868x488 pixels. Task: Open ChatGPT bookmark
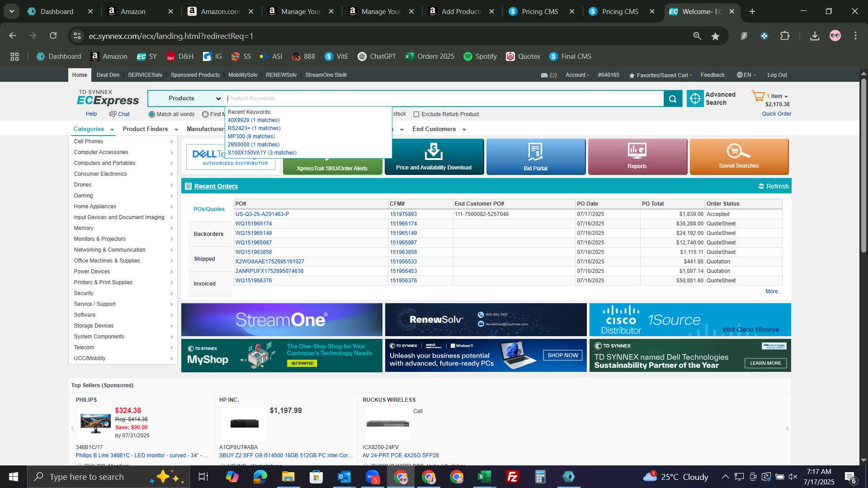377,56
